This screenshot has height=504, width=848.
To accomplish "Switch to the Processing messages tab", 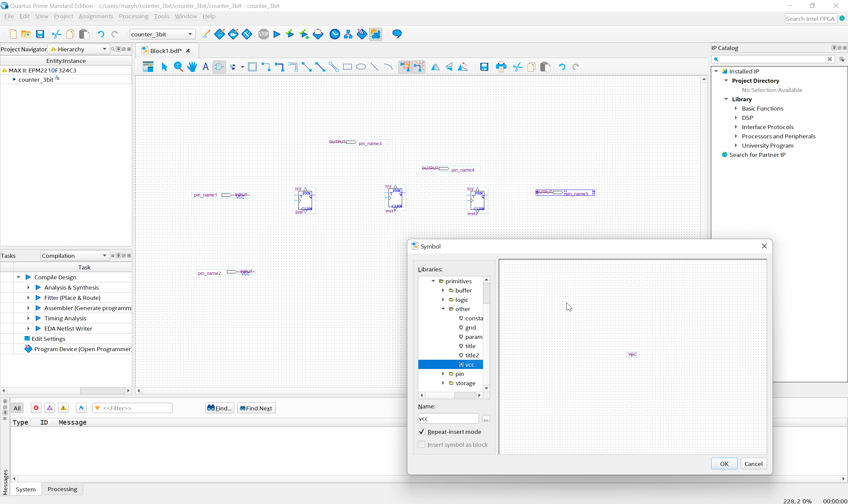I will [63, 489].
